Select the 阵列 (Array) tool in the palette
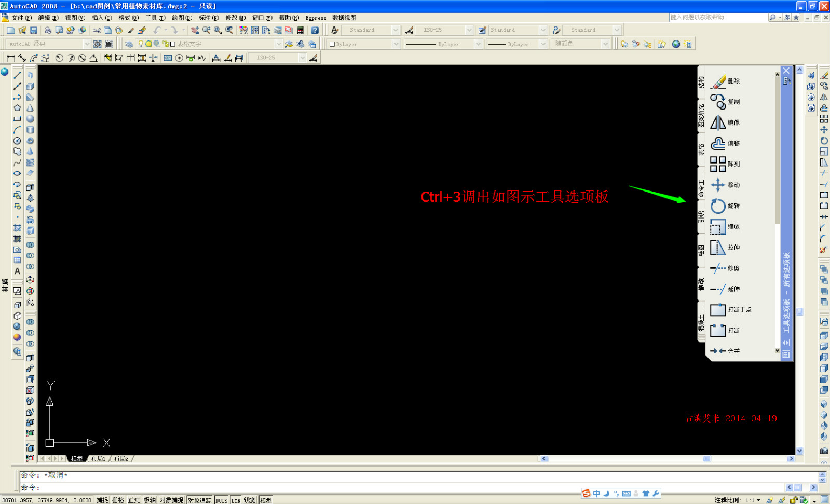Screen dimensions: 830x504 [x=726, y=164]
